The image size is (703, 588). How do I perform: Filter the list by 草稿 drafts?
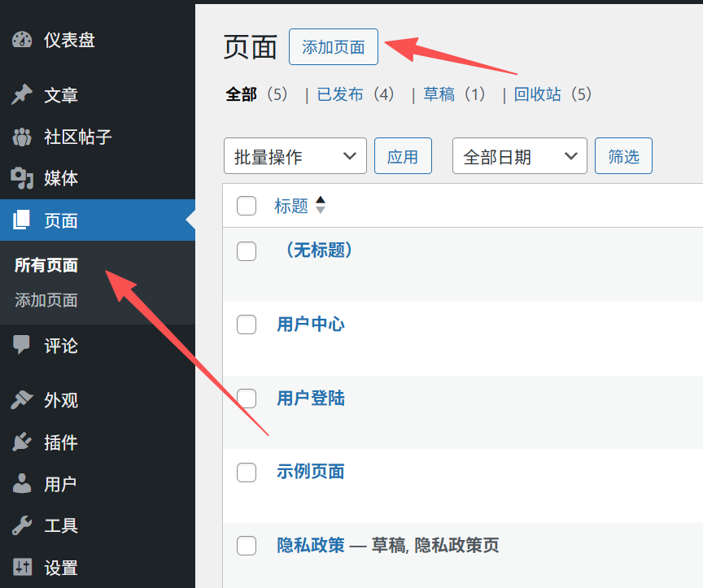point(439,94)
